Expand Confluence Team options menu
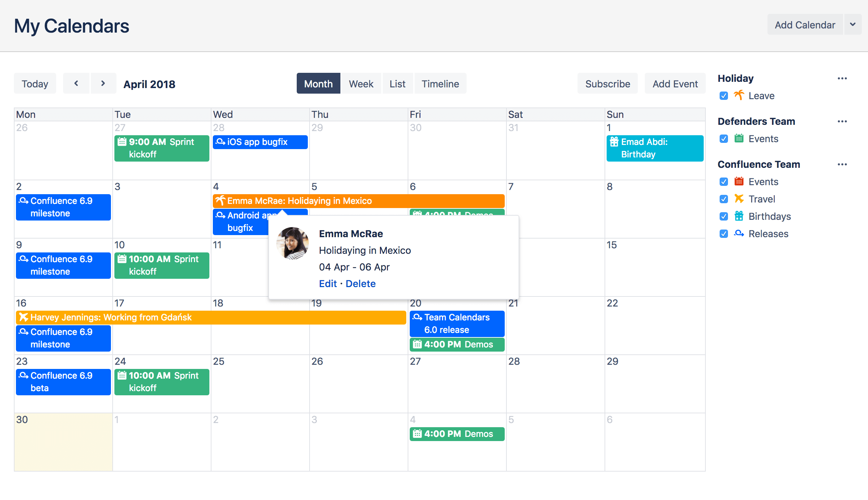868x500 pixels. pyautogui.click(x=844, y=165)
